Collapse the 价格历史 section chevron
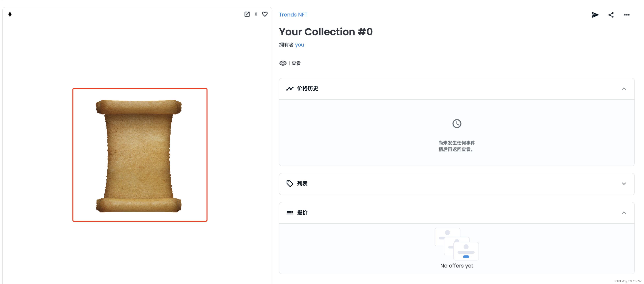Image resolution: width=644 pixels, height=284 pixels. (624, 89)
